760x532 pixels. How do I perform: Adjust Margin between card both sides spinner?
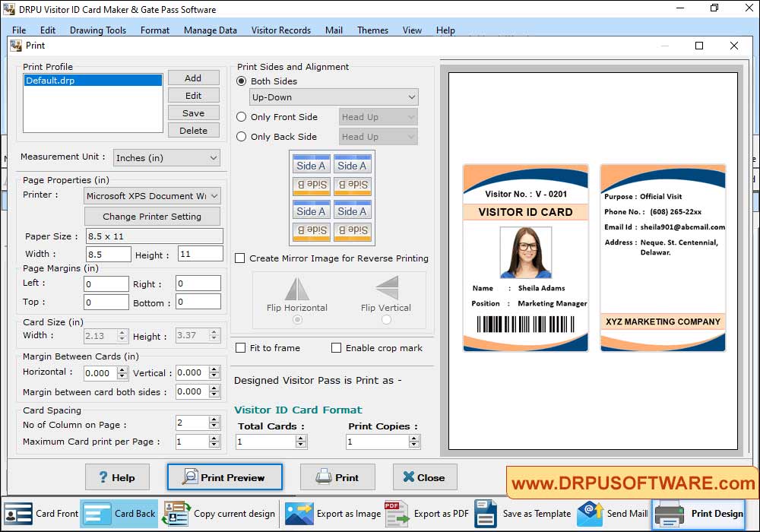pos(214,391)
